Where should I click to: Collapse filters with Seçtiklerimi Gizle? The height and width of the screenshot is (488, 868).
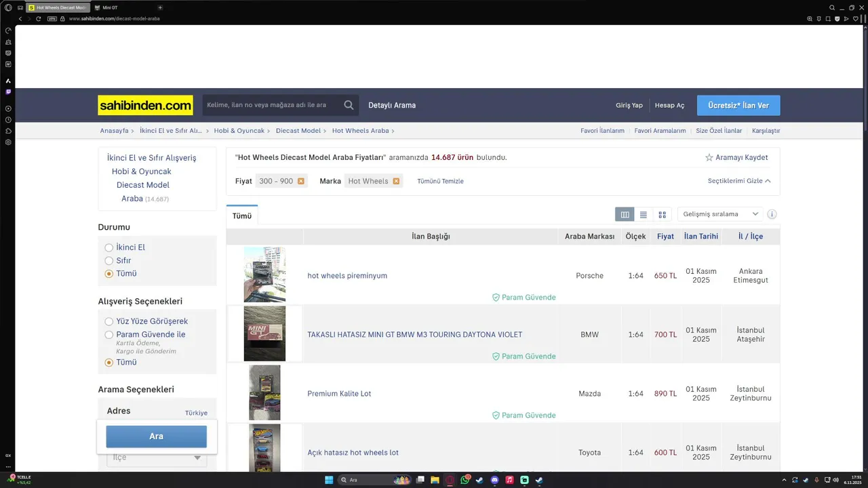(x=739, y=181)
